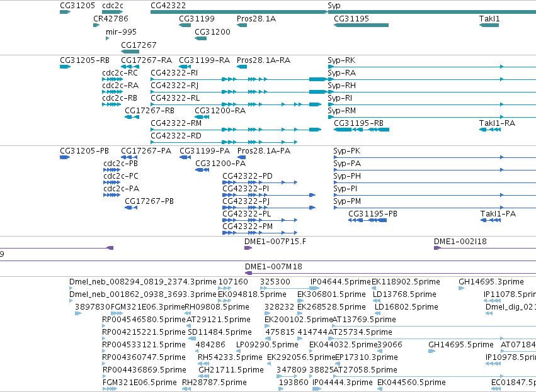Click the DME1-007M18 clone label

pos(273,267)
